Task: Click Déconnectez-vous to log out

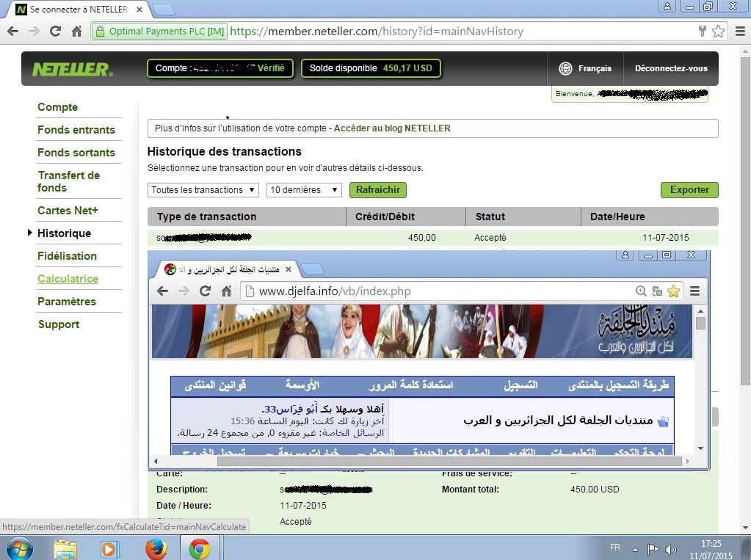Action: click(671, 68)
